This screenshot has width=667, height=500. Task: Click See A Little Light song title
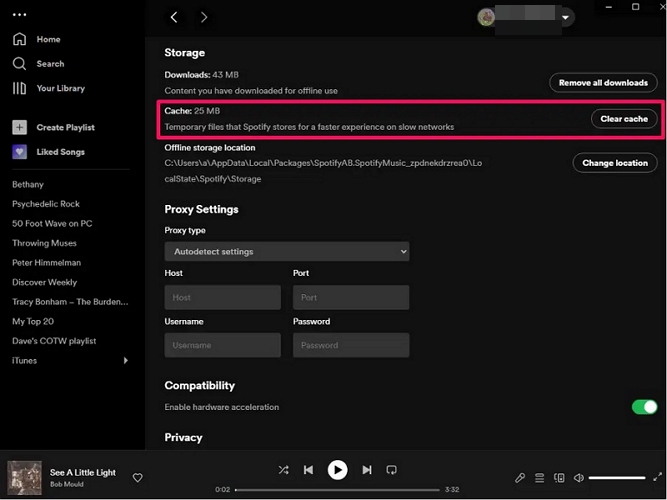[x=83, y=472]
